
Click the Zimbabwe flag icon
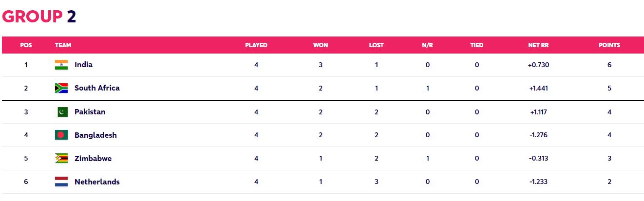[61, 159]
